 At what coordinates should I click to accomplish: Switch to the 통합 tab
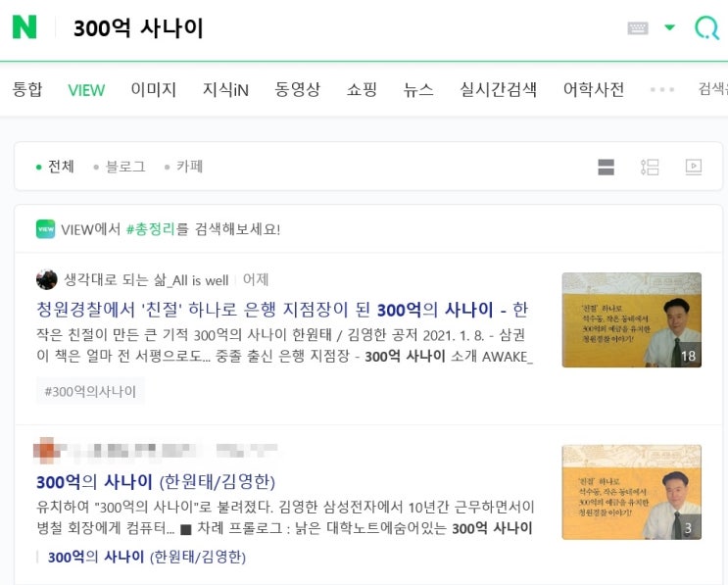[27, 89]
